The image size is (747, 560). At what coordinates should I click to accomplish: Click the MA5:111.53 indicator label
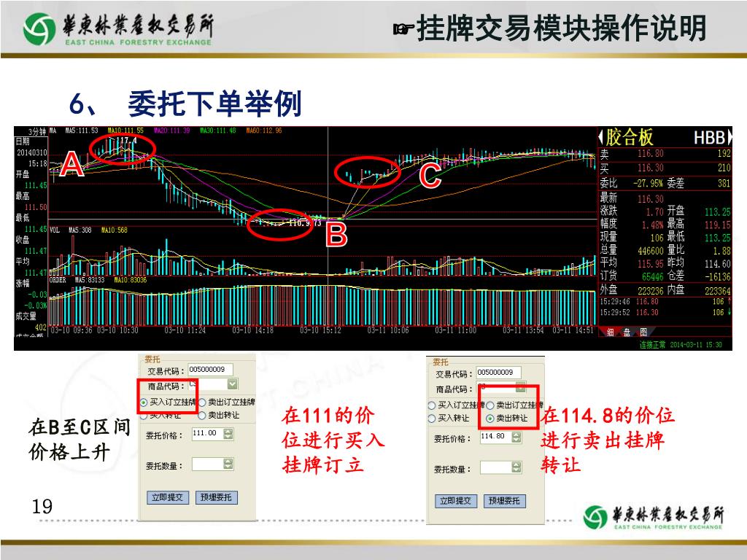[82, 131]
